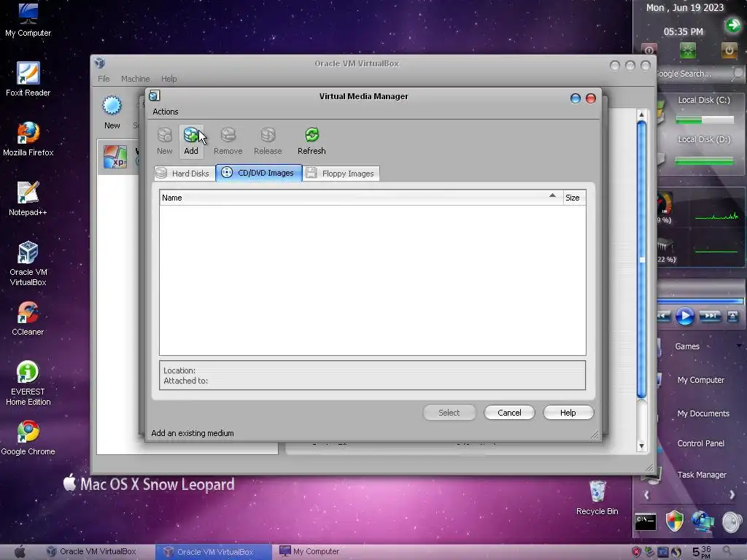747x560 pixels.
Task: Click the taskbar clock
Action: tap(701, 552)
